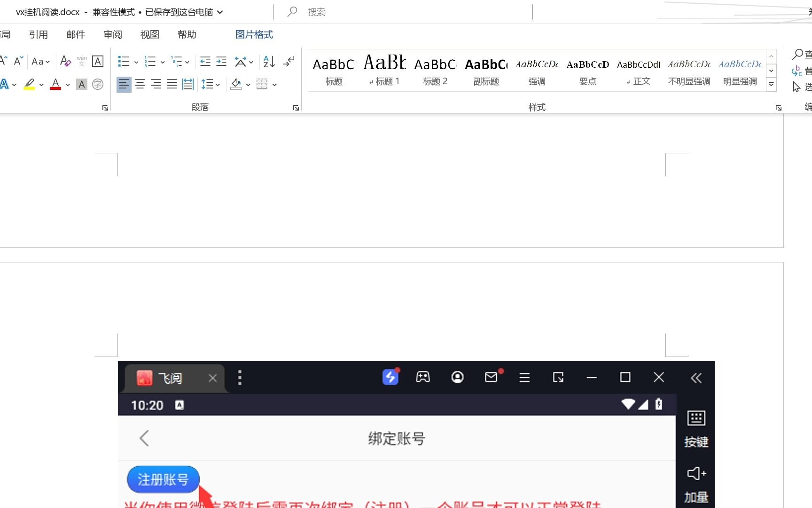The height and width of the screenshot is (508, 812).
Task: Click the blue 注册账号 button in the image
Action: tap(163, 479)
